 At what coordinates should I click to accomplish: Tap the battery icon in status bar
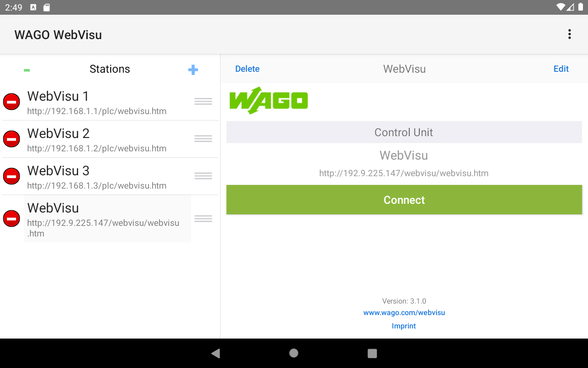click(x=581, y=7)
